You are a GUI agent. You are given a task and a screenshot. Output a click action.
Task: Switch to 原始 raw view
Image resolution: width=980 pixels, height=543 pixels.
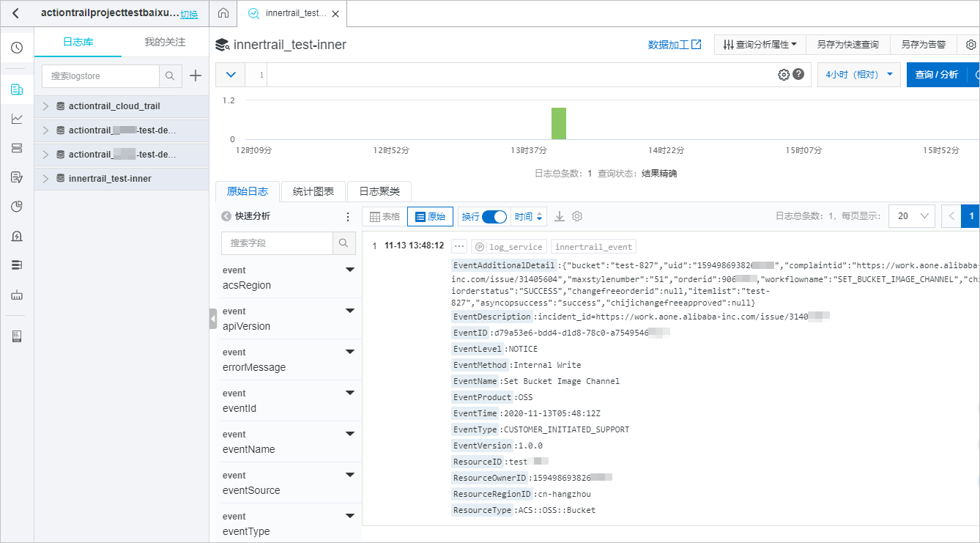coord(429,217)
